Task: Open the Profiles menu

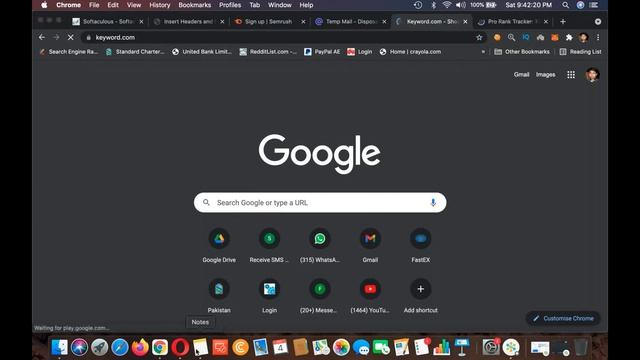Action: point(230,5)
